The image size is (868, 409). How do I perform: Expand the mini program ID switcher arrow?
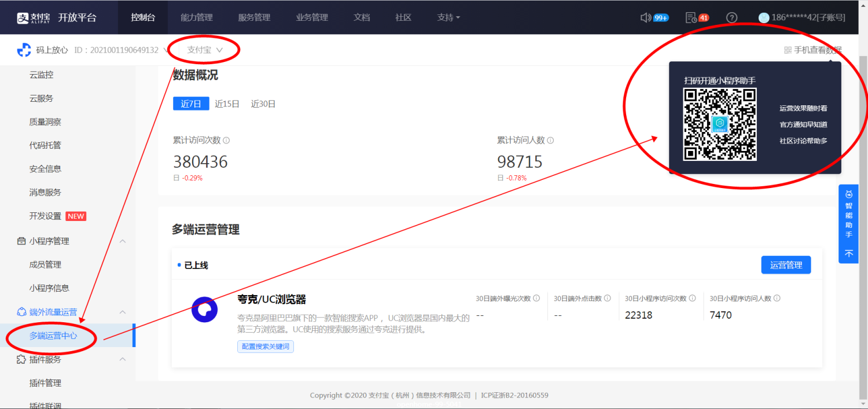pos(165,50)
